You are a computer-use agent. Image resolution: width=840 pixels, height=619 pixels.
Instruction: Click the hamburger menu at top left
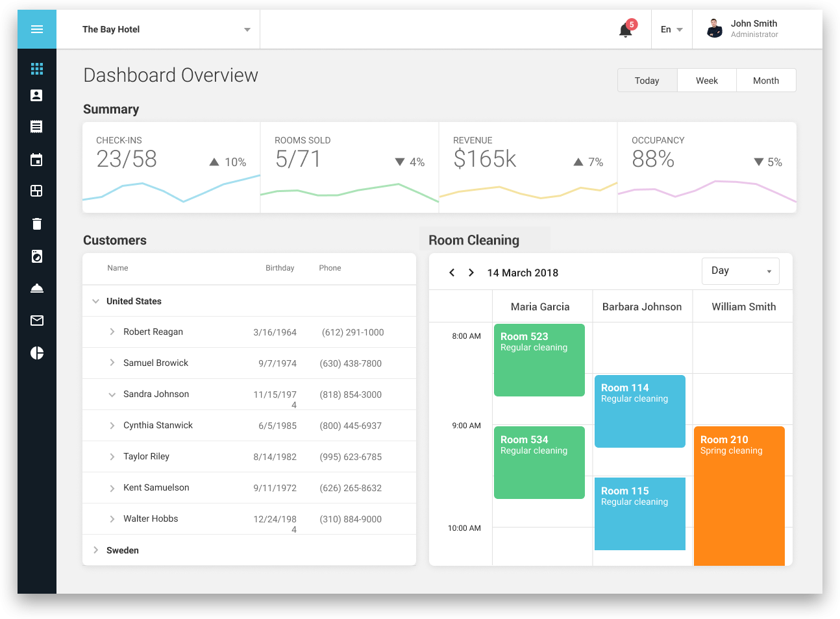coord(36,29)
